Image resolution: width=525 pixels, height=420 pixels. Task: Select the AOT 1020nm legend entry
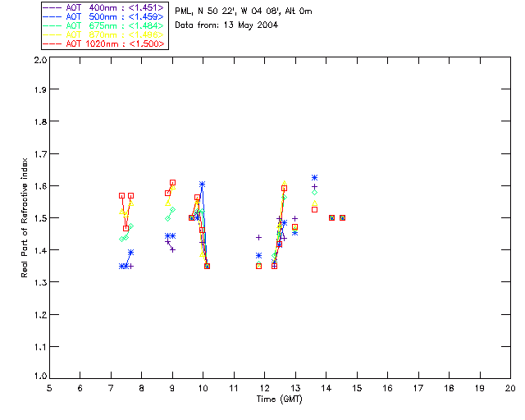tap(103, 43)
